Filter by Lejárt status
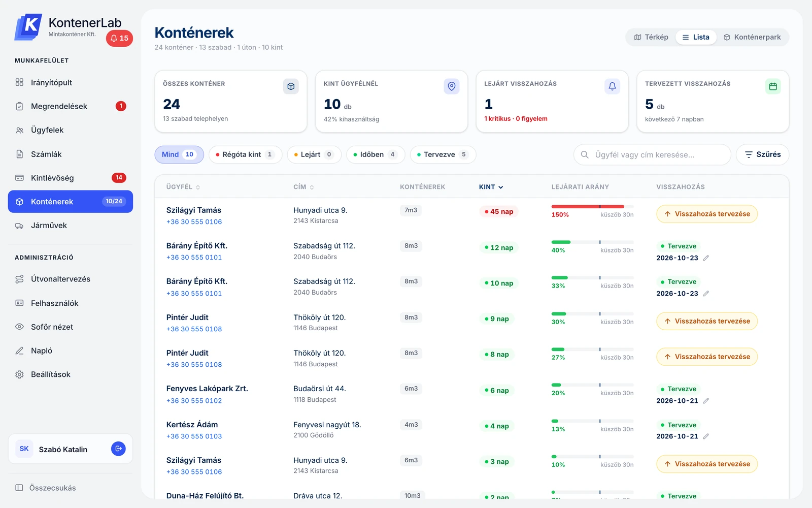This screenshot has width=812, height=508. tap(314, 154)
